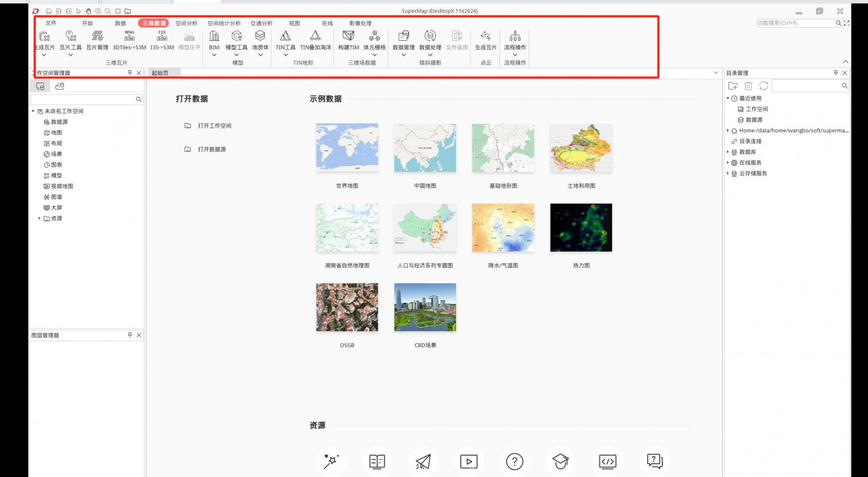Expand the 在线服务 node
This screenshot has width=868, height=477.
(728, 162)
